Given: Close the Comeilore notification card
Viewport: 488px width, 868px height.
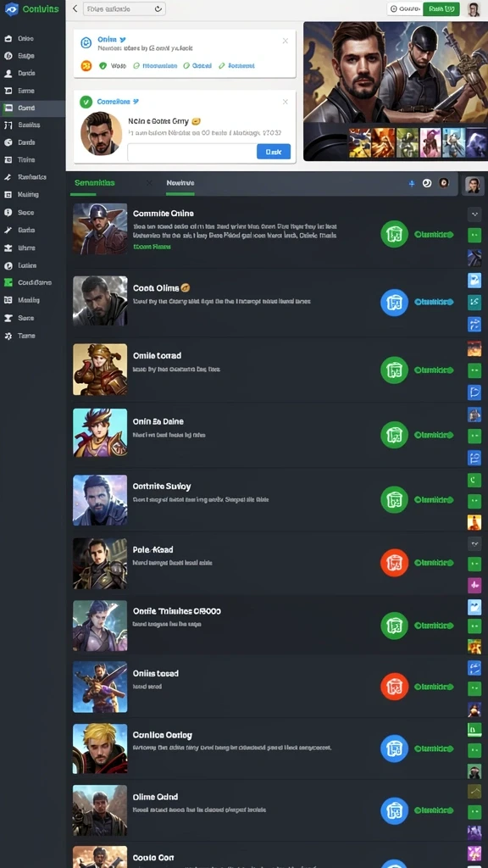Looking at the screenshot, I should (285, 102).
